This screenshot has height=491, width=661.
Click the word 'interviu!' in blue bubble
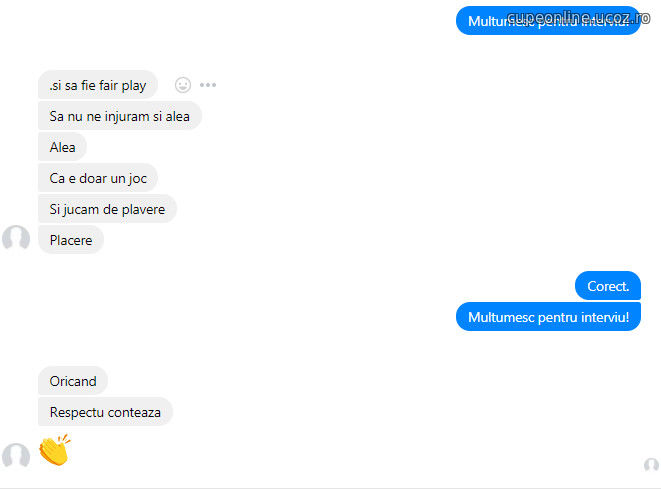pyautogui.click(x=605, y=317)
